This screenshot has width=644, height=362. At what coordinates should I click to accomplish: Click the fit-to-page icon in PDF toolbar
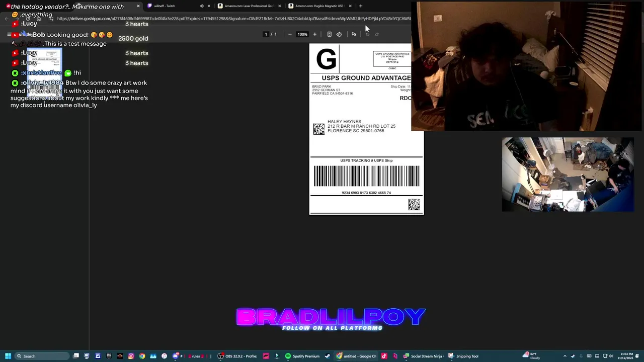click(x=329, y=34)
